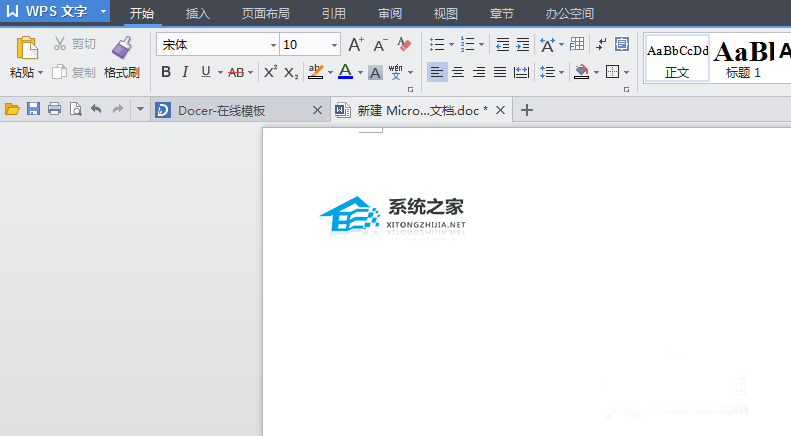This screenshot has height=436, width=791.
Task: Click the font color A swatch
Action: [x=344, y=72]
